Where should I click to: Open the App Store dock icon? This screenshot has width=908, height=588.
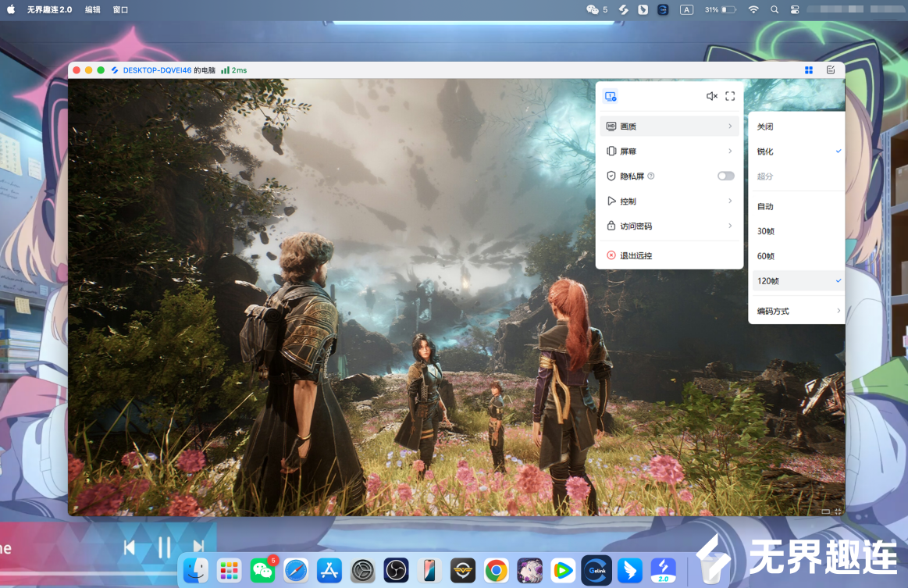329,571
